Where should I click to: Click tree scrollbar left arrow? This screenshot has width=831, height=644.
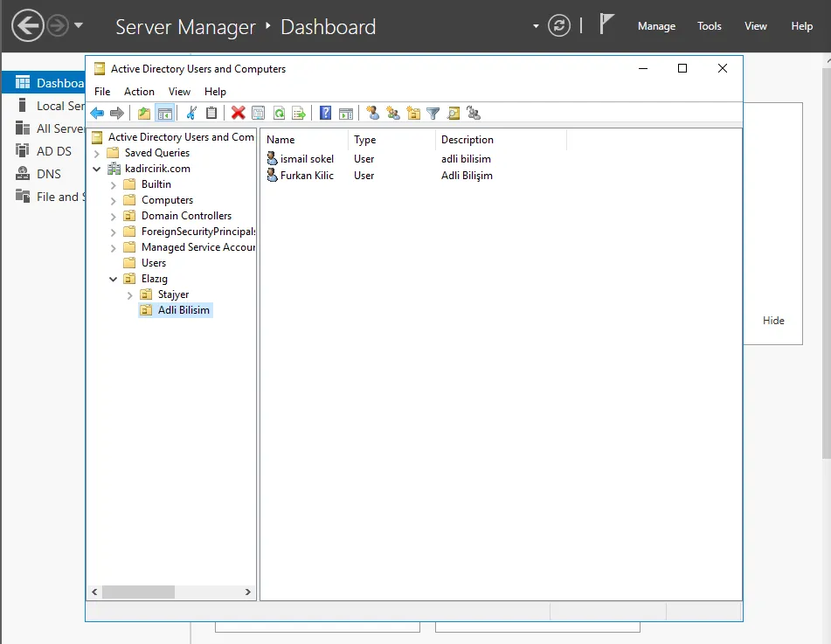(x=94, y=592)
